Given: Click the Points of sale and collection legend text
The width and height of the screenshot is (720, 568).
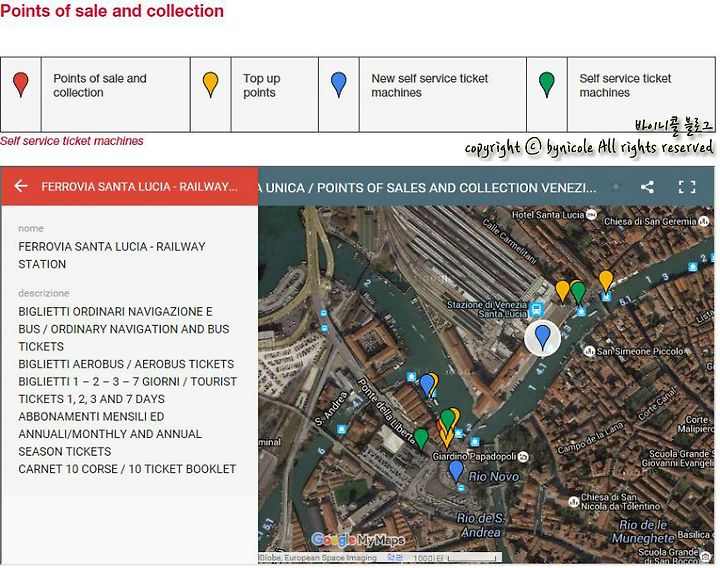Looking at the screenshot, I should coord(100,85).
